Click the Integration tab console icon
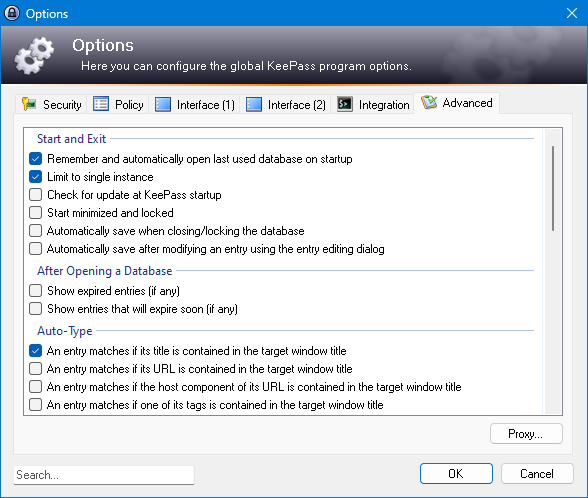This screenshot has height=498, width=588. [345, 104]
